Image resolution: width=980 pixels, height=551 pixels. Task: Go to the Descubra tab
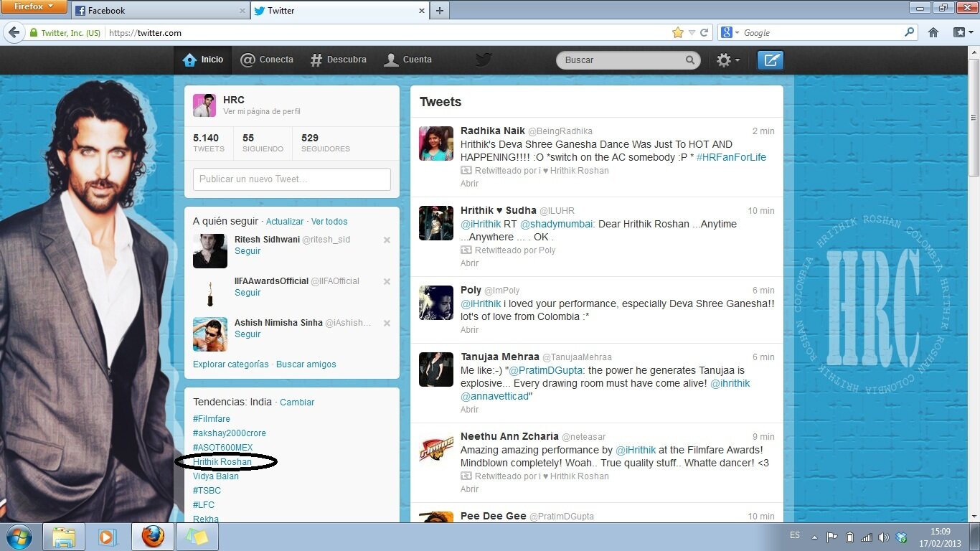pos(338,60)
